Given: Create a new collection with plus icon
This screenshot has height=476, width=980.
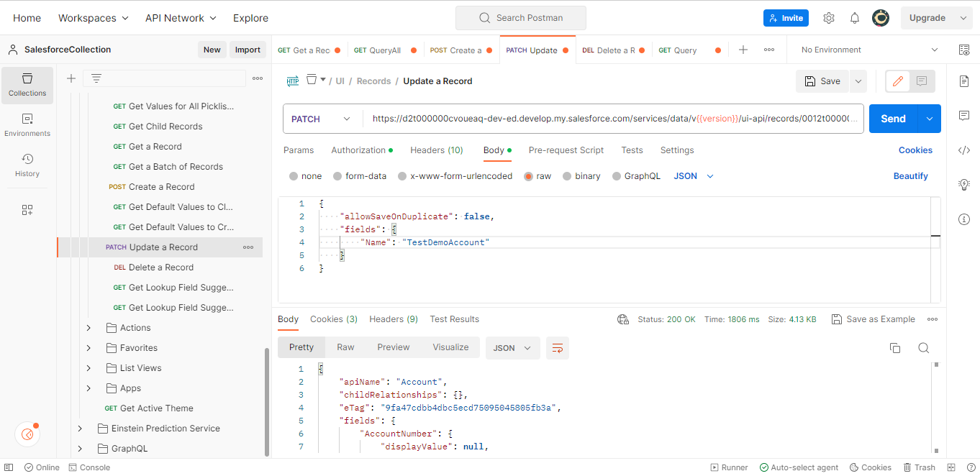Looking at the screenshot, I should (x=71, y=78).
